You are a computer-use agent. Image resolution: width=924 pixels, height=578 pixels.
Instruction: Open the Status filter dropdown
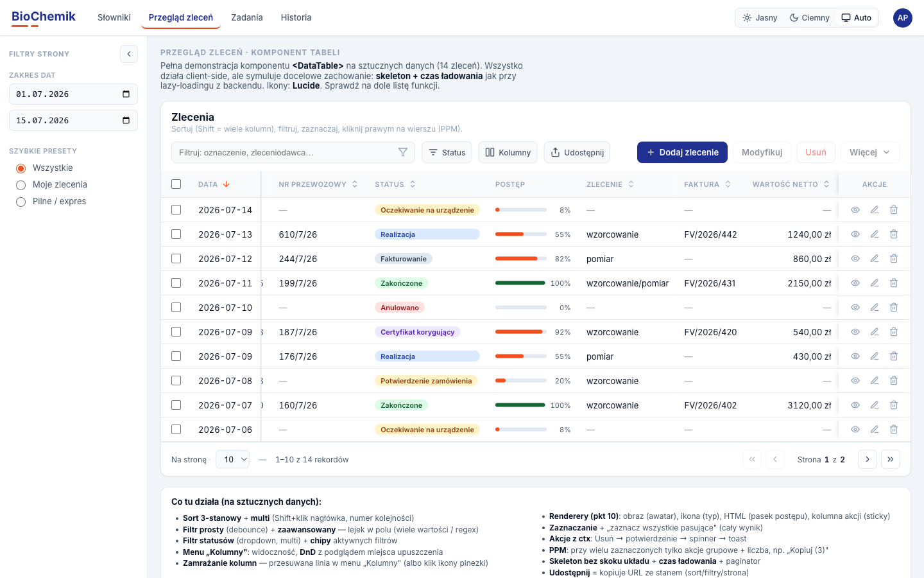pyautogui.click(x=447, y=152)
